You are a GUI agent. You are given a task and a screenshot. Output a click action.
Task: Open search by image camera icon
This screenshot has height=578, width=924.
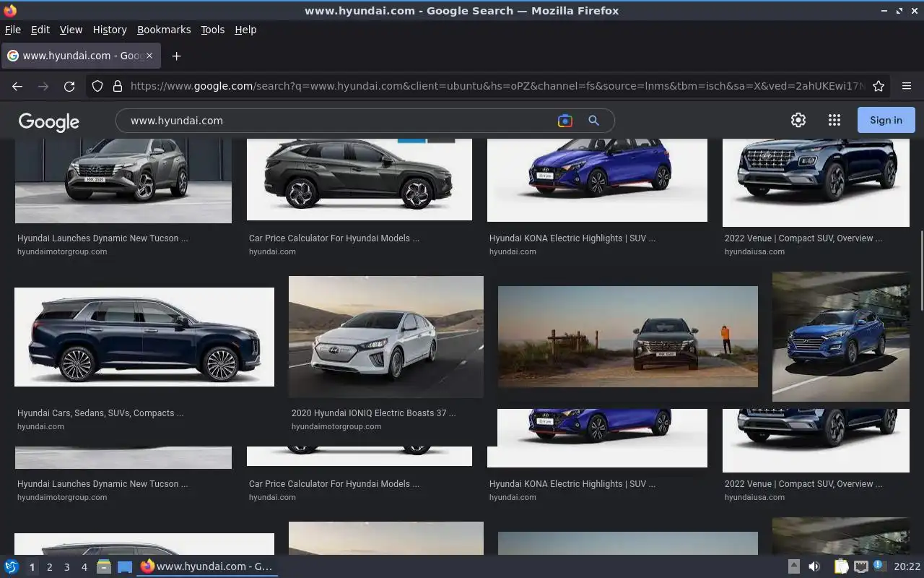pyautogui.click(x=565, y=121)
